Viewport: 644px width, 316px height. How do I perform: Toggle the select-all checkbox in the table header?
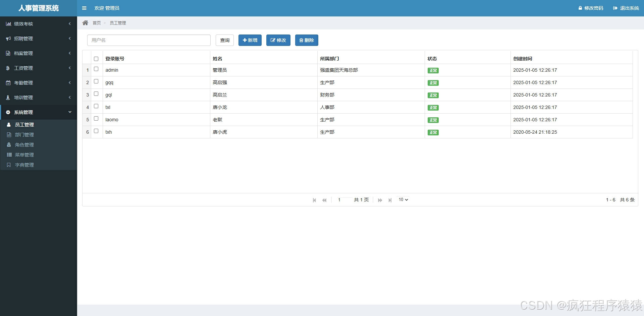point(96,59)
